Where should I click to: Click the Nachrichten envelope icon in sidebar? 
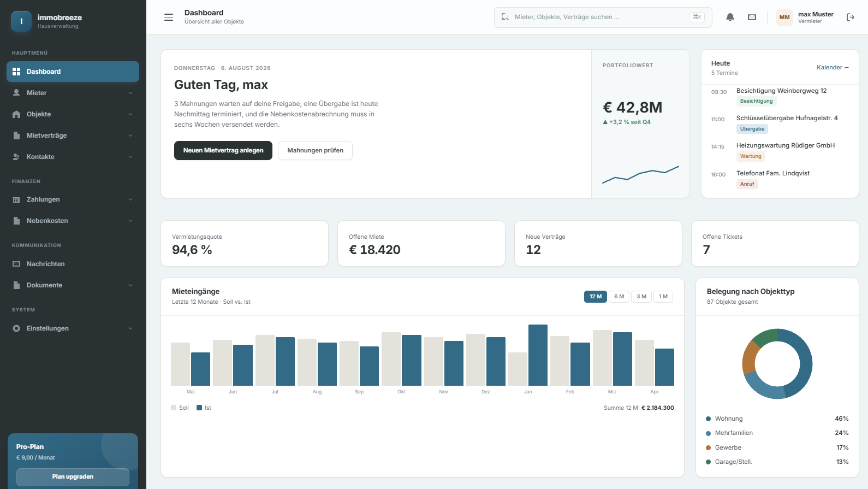[16, 264]
